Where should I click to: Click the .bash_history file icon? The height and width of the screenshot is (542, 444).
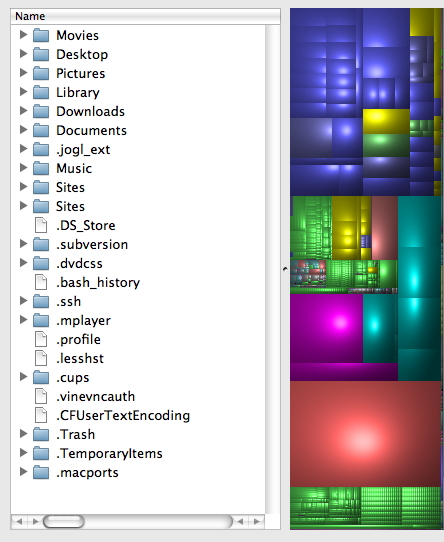41,282
